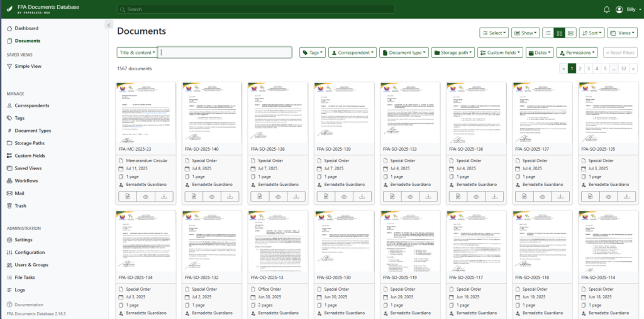The height and width of the screenshot is (319, 644).
Task: Open Dashboard in the sidebar
Action: click(x=26, y=28)
